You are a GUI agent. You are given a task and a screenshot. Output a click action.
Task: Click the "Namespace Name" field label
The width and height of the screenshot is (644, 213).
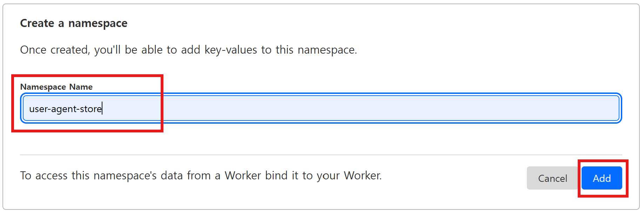tap(56, 87)
